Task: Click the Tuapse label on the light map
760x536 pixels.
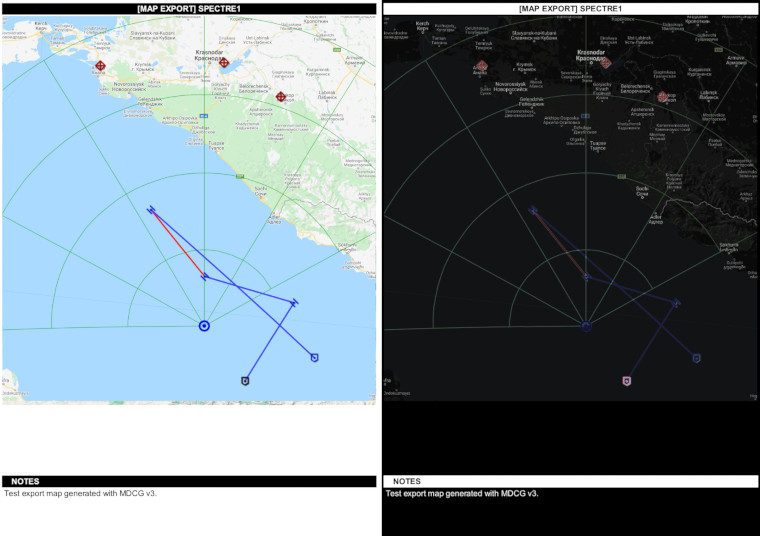Action: [216, 145]
